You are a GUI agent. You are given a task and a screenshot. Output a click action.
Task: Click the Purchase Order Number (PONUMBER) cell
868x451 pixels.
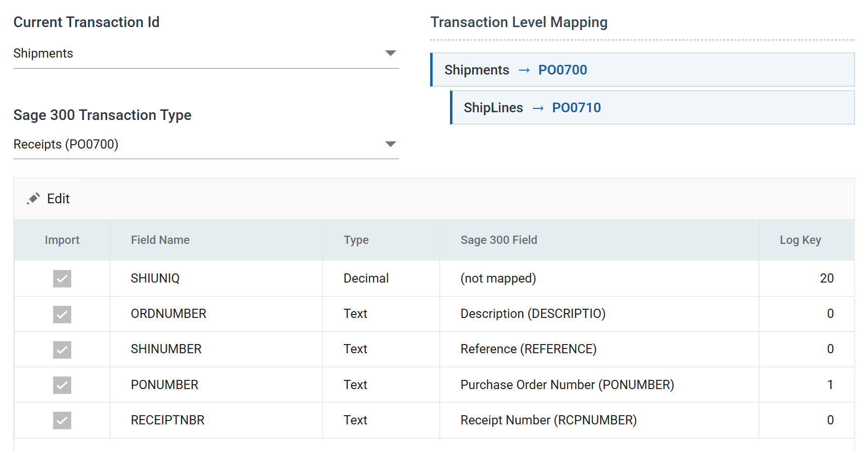point(599,385)
